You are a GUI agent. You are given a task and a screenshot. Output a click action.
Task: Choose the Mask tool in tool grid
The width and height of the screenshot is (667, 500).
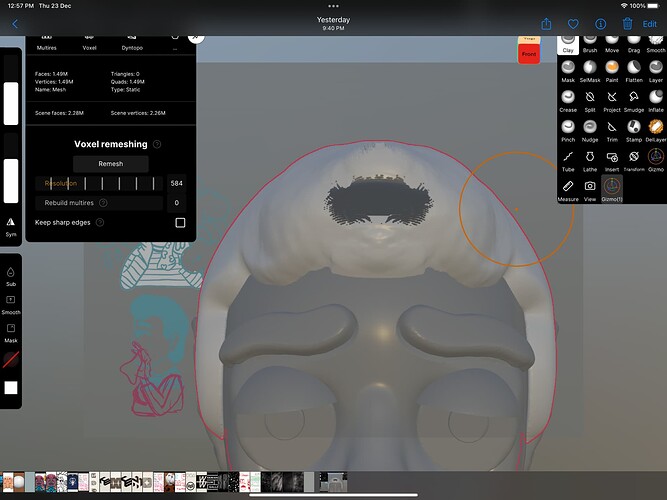[568, 71]
